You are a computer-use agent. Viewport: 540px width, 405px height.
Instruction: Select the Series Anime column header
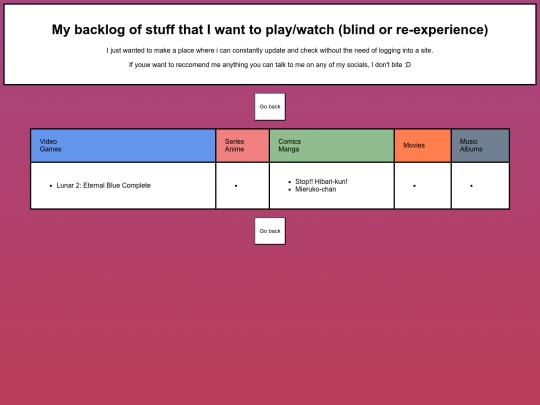[x=242, y=145]
